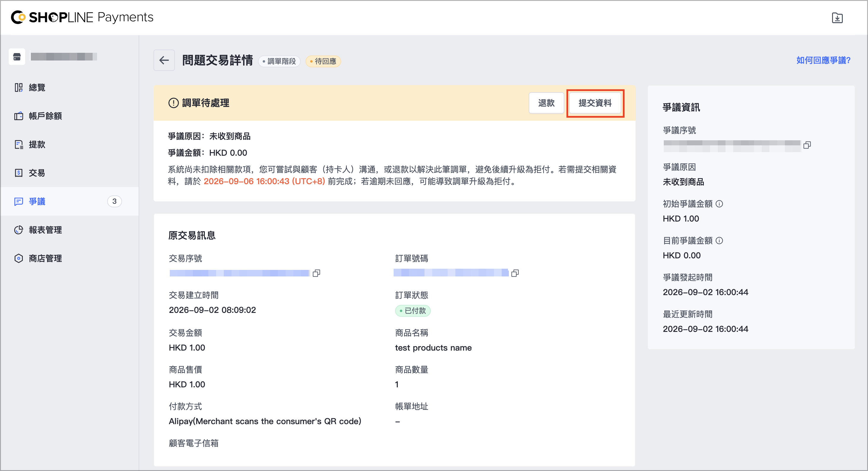This screenshot has height=471, width=868.
Task: Click the blurred 訂單號碼 link
Action: pos(451,273)
